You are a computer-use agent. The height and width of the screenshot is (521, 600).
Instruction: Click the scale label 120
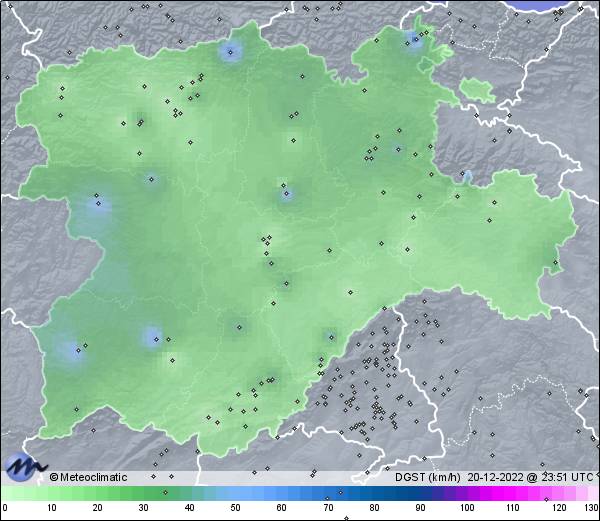click(559, 508)
